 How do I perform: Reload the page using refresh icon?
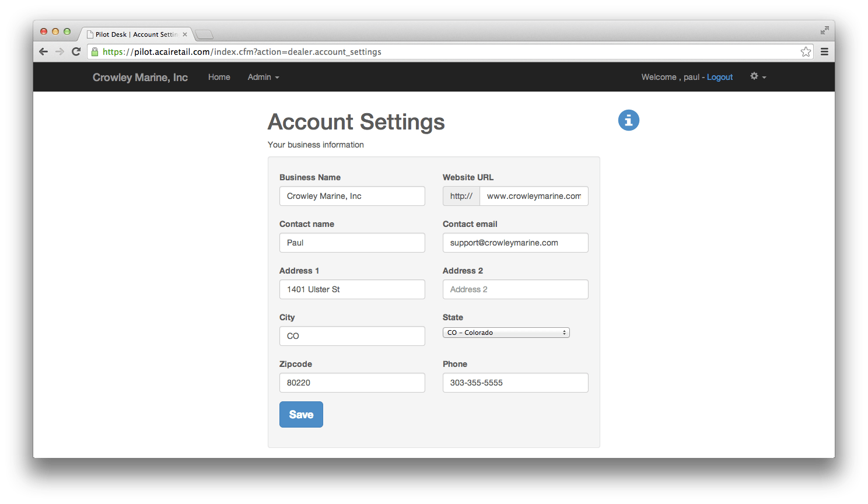point(76,51)
